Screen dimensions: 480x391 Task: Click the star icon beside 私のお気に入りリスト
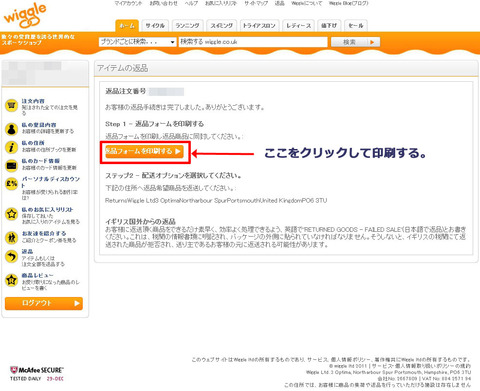[11, 214]
